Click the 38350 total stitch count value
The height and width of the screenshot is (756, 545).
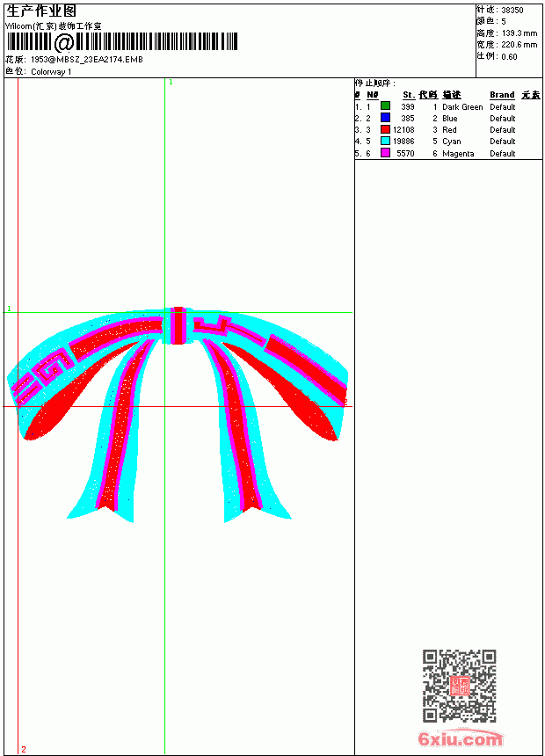[512, 11]
